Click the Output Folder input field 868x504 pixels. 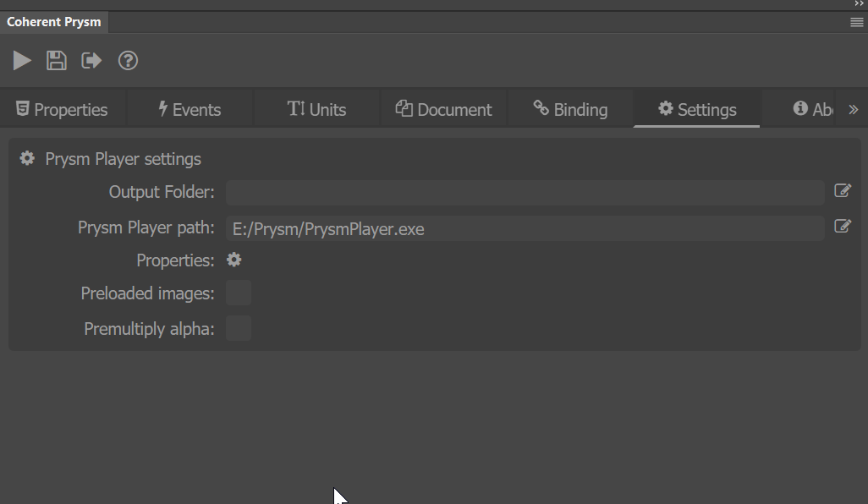tap(525, 193)
